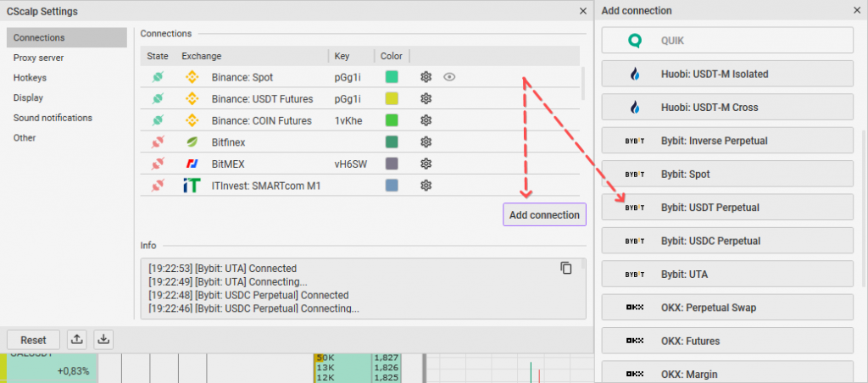Close the Add connection panel
The height and width of the screenshot is (383, 868).
(857, 10)
